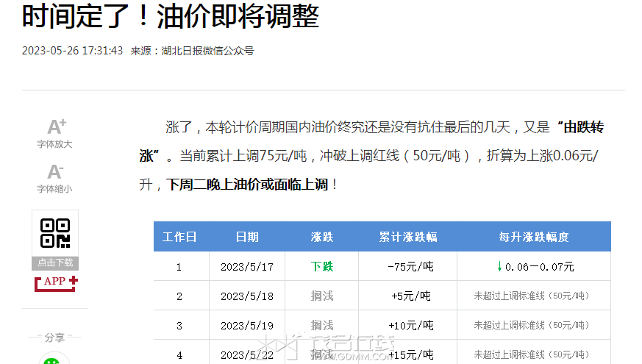Click the 涨跌 column header
The width and height of the screenshot is (642, 364).
click(322, 237)
